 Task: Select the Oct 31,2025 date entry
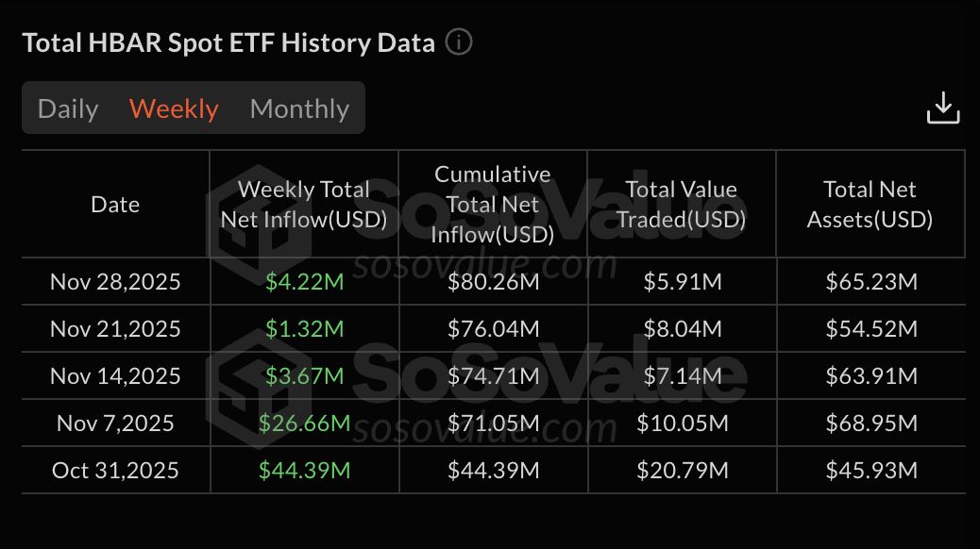[114, 470]
